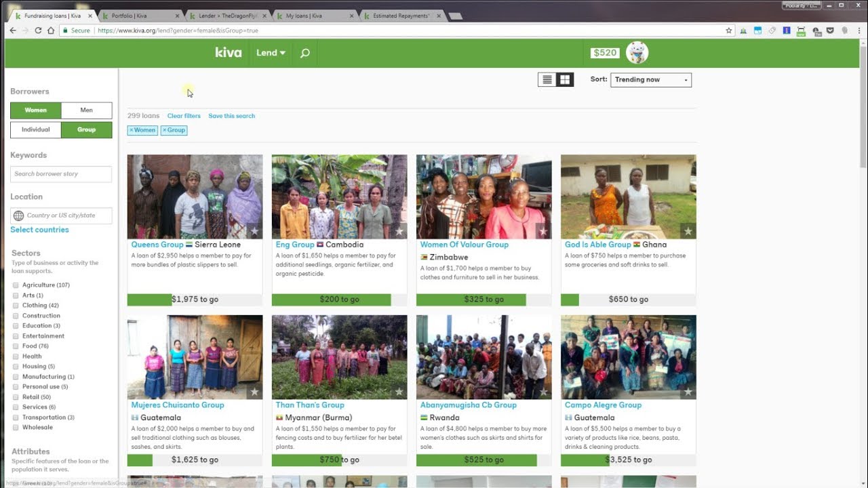This screenshot has width=868, height=488.
Task: Switch to Lender TheDragonFly tab
Action: point(226,16)
